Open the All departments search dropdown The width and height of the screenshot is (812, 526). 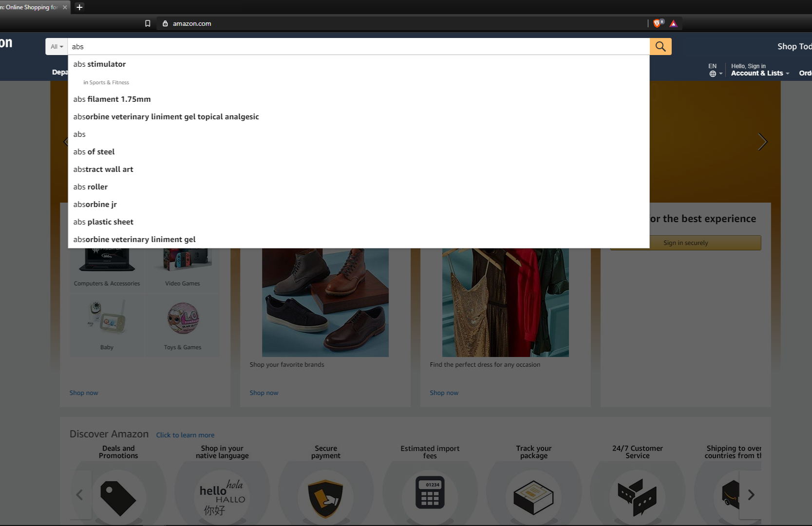point(57,46)
